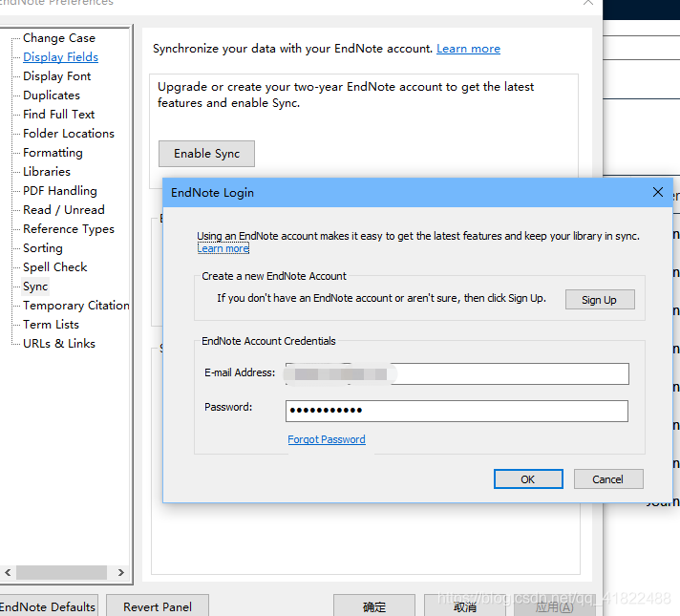Close the EndNote Login dialog
This screenshot has width=680, height=616.
658,192
